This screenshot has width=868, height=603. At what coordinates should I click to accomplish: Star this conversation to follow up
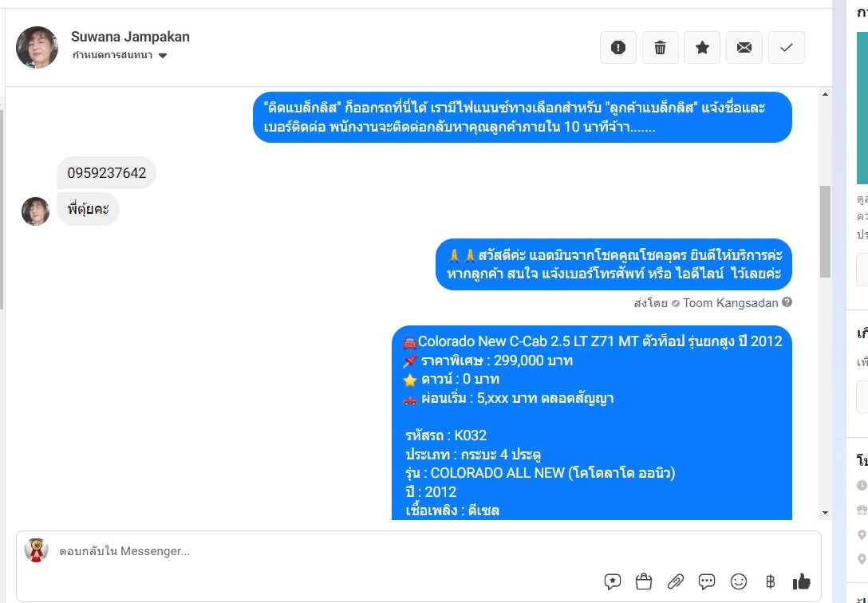coord(702,48)
